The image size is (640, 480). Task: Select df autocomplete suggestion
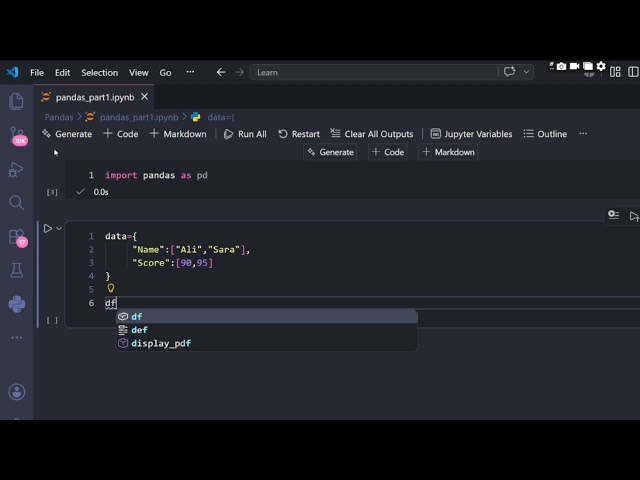point(267,316)
